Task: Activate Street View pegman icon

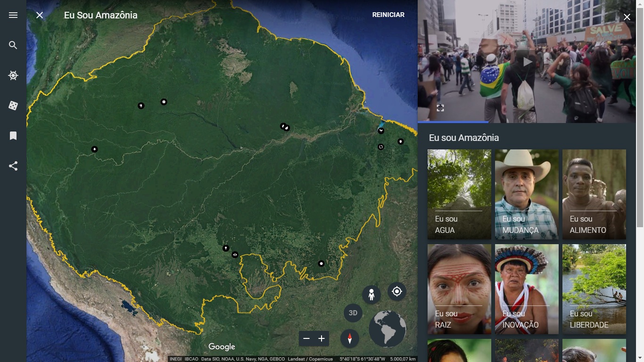Action: [372, 295]
